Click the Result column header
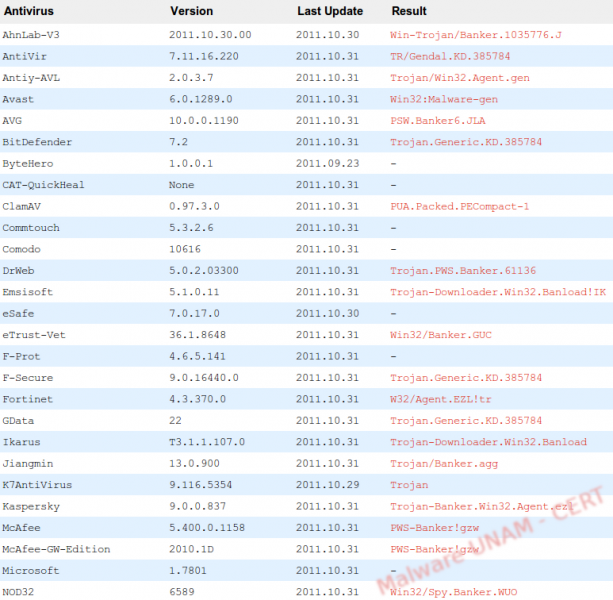The height and width of the screenshot is (600, 613). pyautogui.click(x=409, y=11)
